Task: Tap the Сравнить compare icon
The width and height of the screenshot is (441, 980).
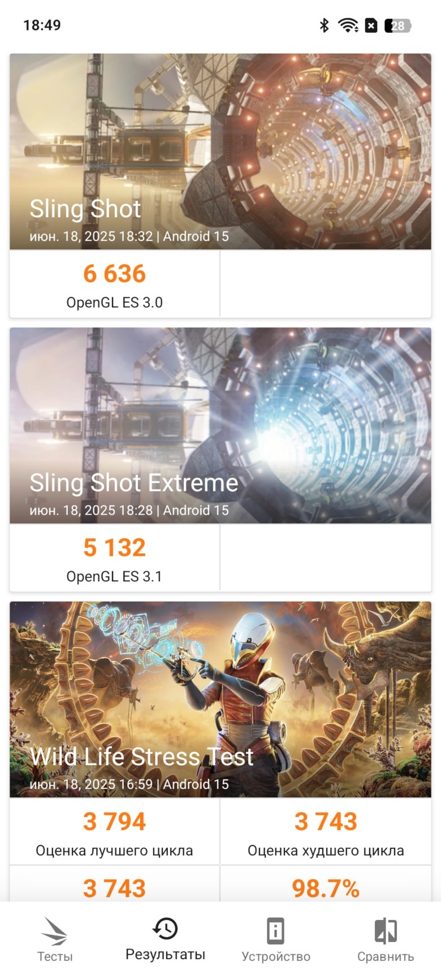Action: pos(386,931)
